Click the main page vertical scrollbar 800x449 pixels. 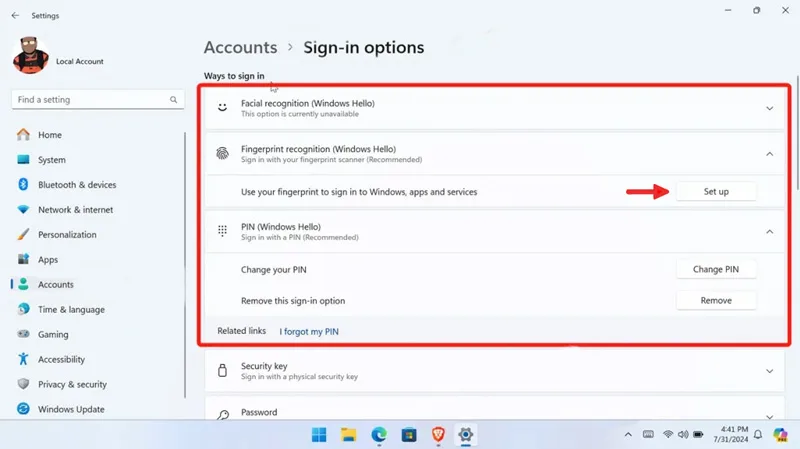tap(797, 135)
